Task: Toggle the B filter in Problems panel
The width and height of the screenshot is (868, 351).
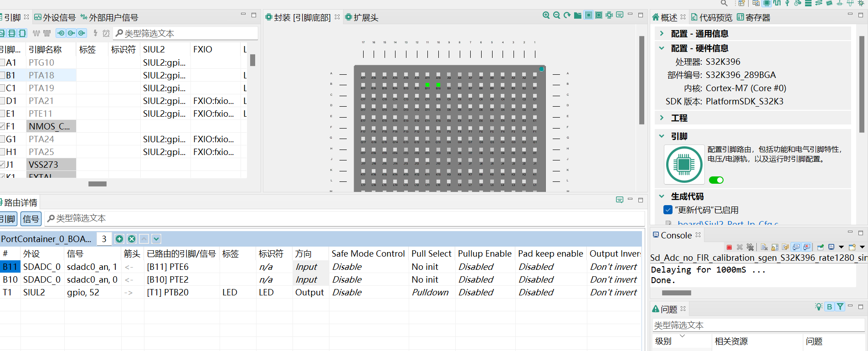Action: click(x=829, y=307)
